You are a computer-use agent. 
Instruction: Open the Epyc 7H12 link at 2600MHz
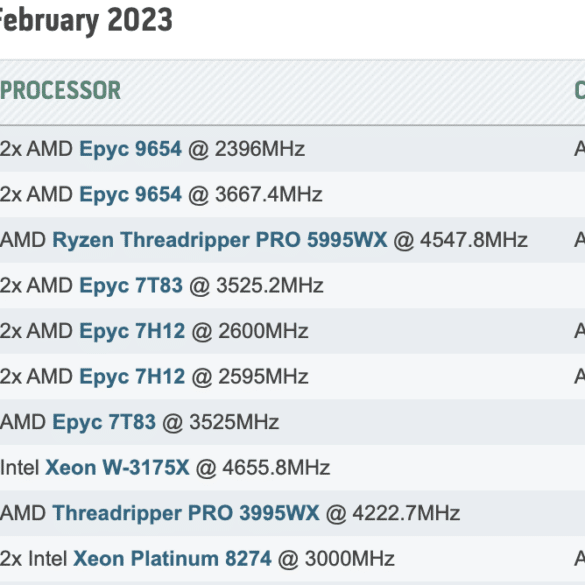pos(132,332)
